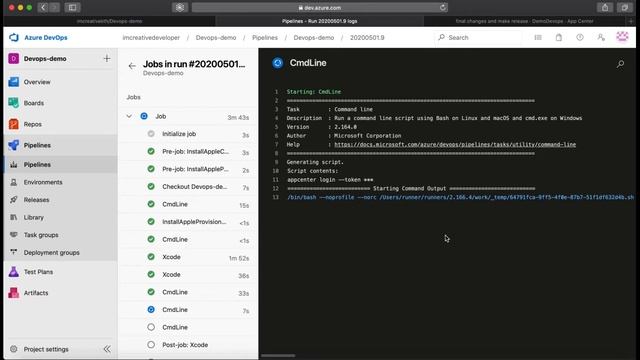Click Safari back navigation arrow

pyautogui.click(x=43, y=7)
